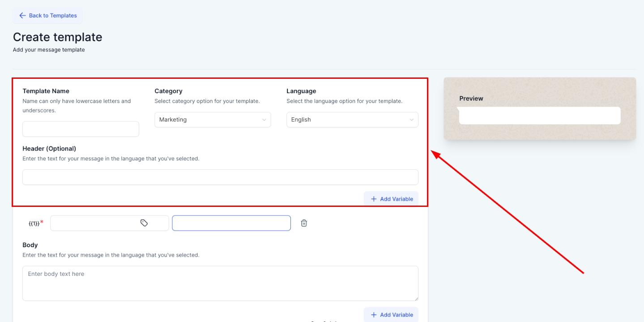Expand the Language chevron arrow
This screenshot has width=644, height=322.
(x=411, y=120)
